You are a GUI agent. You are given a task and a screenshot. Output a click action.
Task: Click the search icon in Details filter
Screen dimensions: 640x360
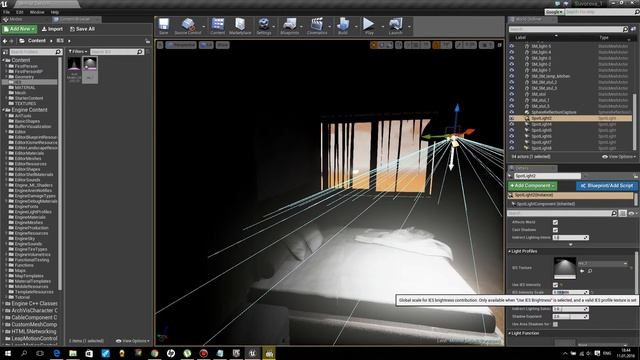tap(614, 213)
